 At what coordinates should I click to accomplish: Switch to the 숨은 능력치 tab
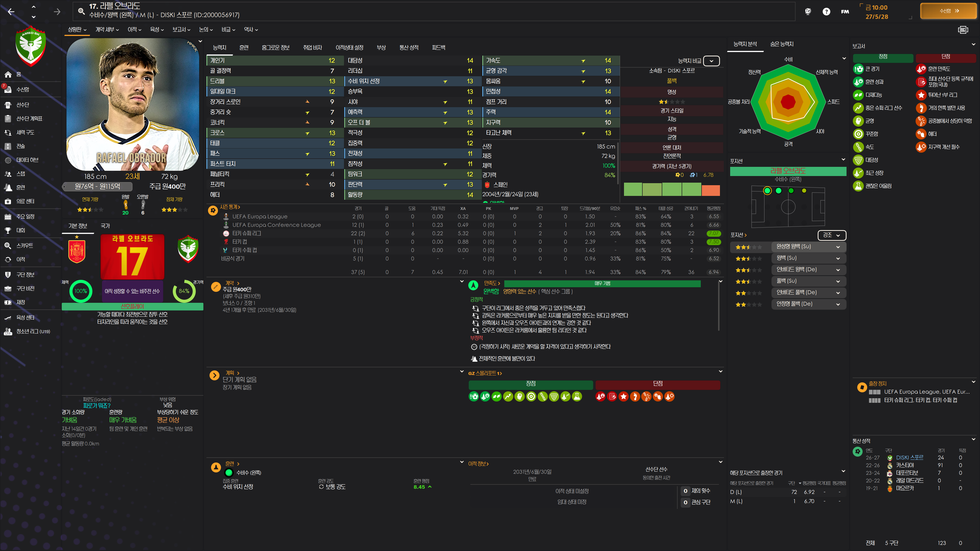[x=781, y=44]
